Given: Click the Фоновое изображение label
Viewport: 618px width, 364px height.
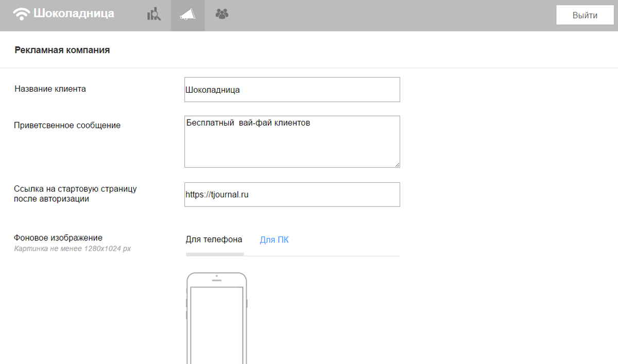Looking at the screenshot, I should (x=58, y=238).
